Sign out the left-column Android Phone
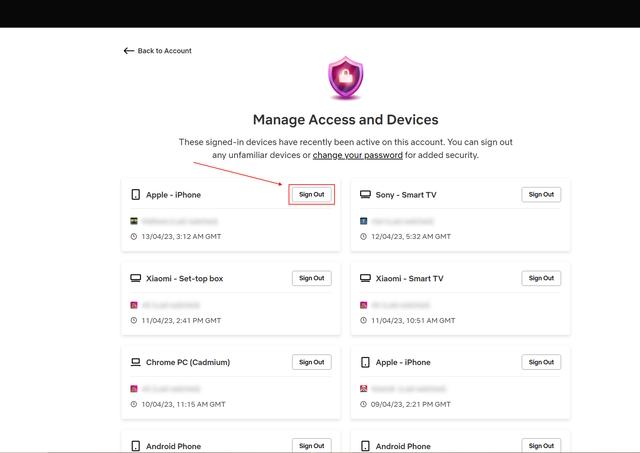 click(311, 445)
